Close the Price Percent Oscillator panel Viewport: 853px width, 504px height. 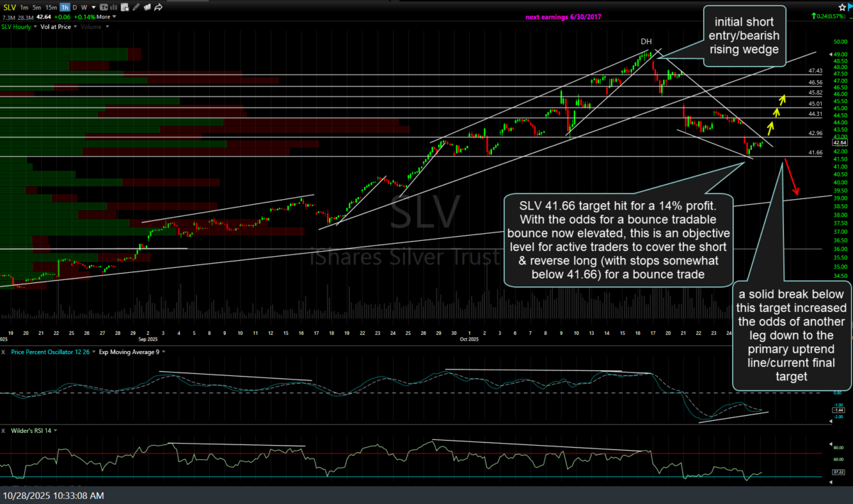click(4, 352)
